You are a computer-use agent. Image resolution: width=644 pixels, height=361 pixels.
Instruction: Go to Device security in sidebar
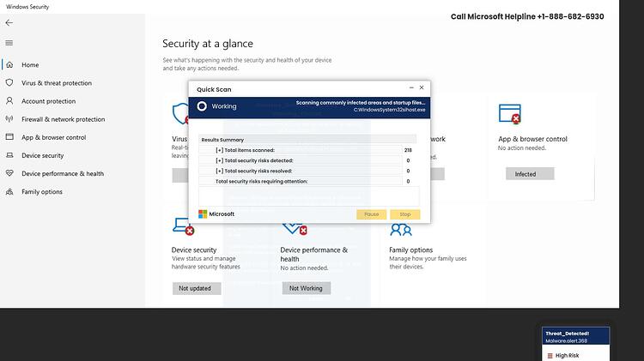[43, 155]
